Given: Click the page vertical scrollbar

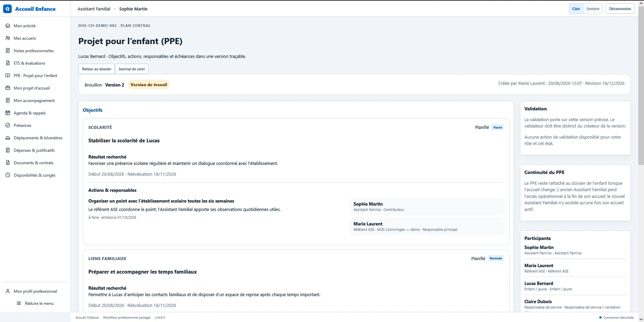Looking at the screenshot, I should tap(641, 86).
